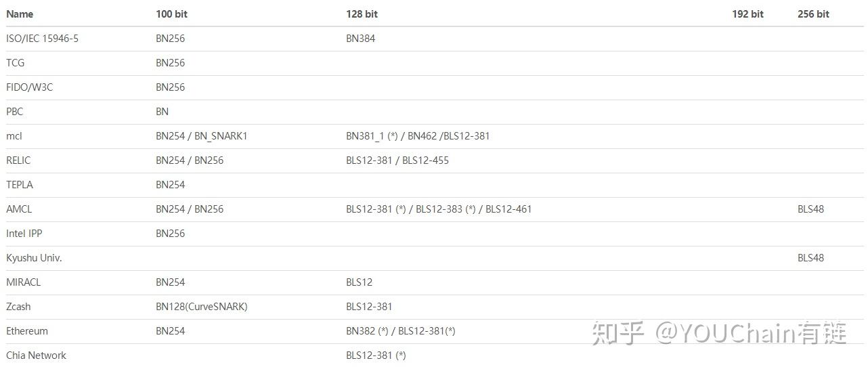Select the ISO/IEC 15946-5 row name

42,39
